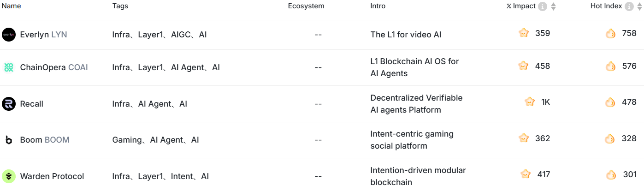Click the ChainOpera project logo icon
Image resolution: width=644 pixels, height=192 pixels.
click(9, 67)
